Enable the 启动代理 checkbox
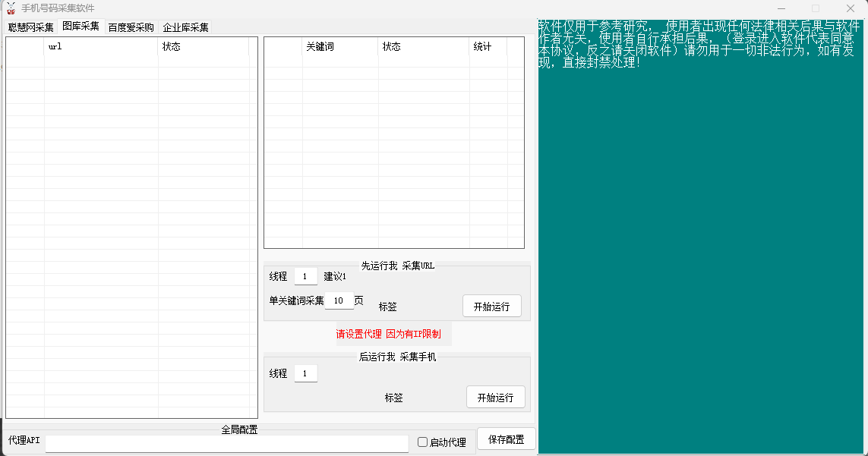The image size is (868, 456). tap(423, 442)
